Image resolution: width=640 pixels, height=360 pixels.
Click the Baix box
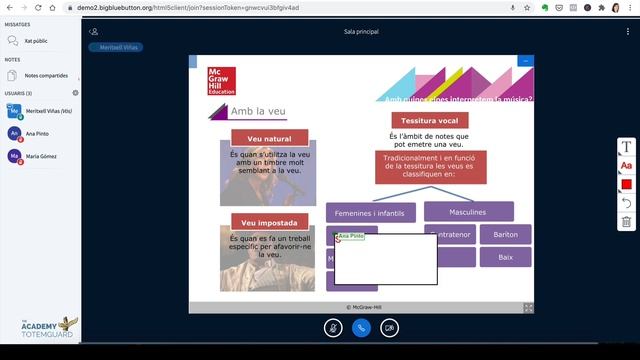505,257
